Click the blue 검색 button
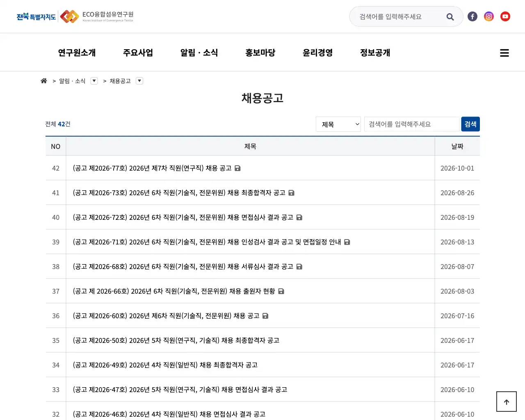Image resolution: width=525 pixels, height=420 pixels. [470, 124]
